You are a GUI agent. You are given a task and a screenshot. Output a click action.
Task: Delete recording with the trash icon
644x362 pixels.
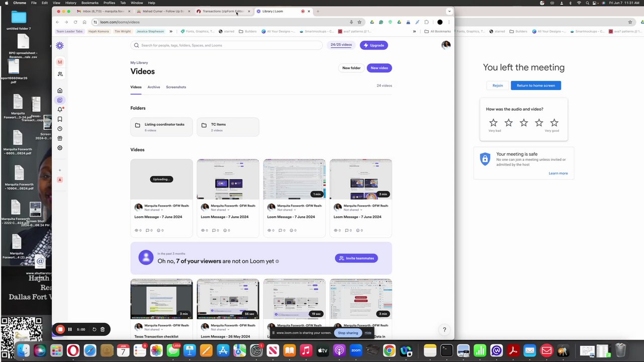click(x=102, y=329)
